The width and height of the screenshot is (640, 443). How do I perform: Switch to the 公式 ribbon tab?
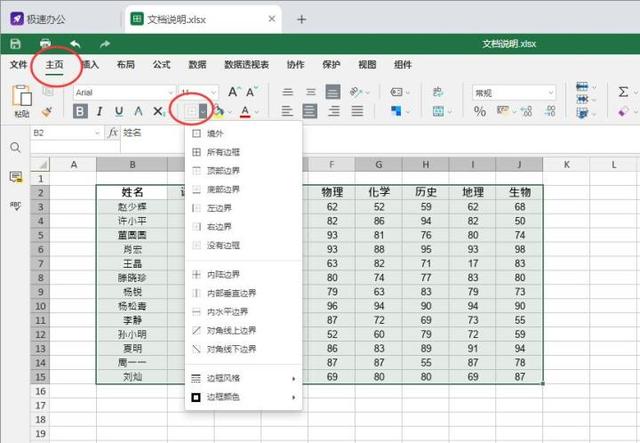[x=162, y=65]
